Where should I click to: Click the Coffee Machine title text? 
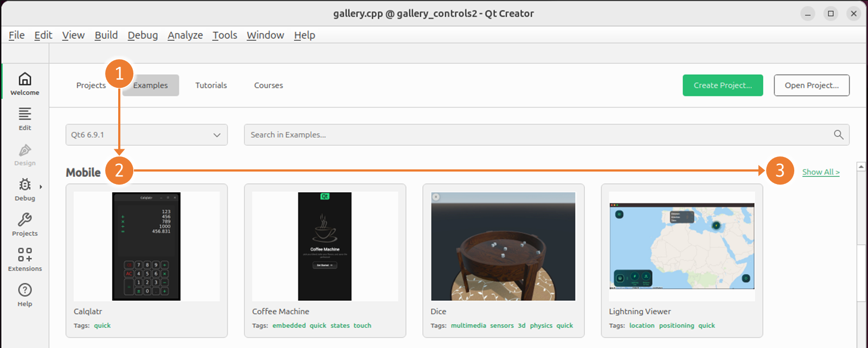point(280,312)
